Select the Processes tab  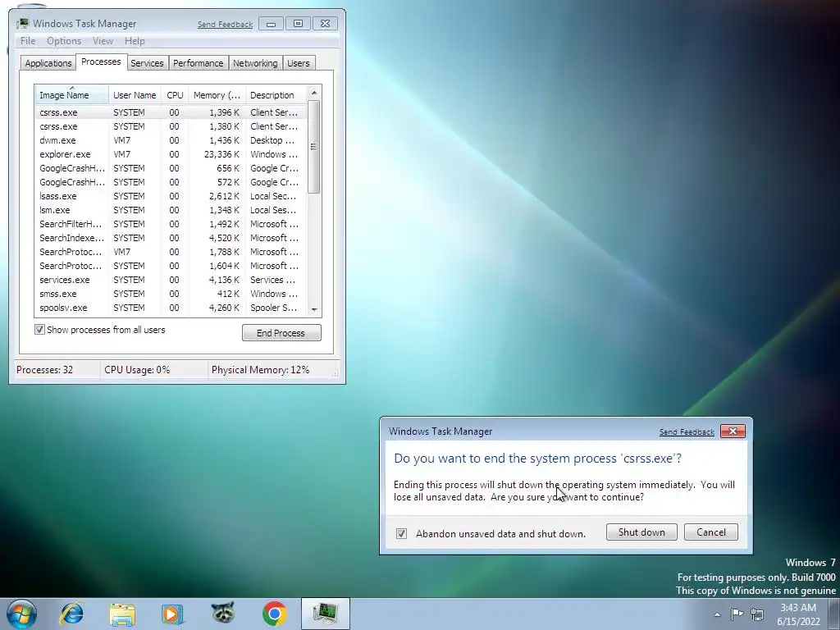[x=101, y=62]
